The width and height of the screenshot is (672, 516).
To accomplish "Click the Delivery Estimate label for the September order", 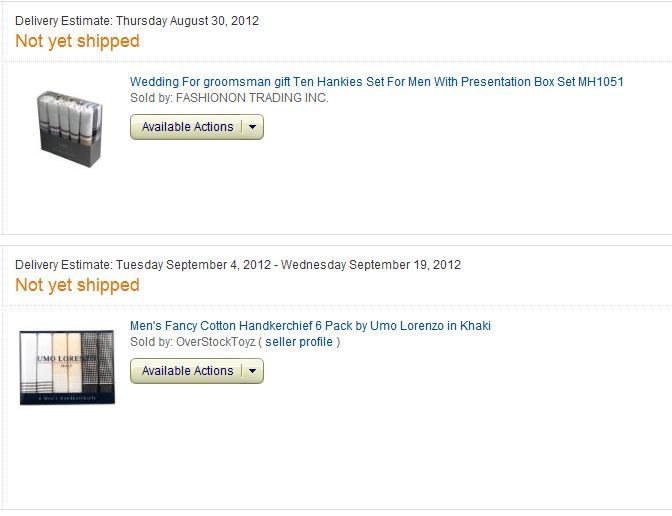I will [x=63, y=265].
